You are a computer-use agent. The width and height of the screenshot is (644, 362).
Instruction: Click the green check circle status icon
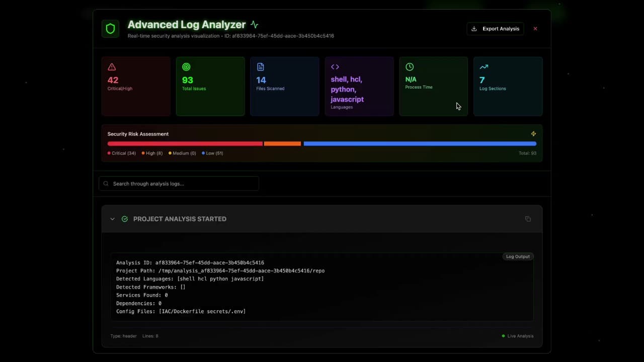click(125, 219)
